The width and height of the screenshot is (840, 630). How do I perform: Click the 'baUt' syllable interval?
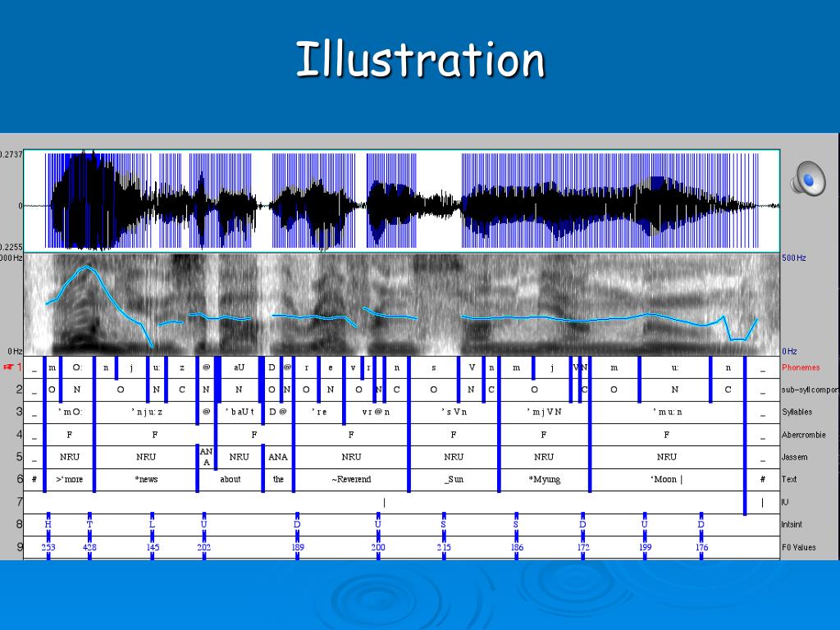tap(239, 412)
